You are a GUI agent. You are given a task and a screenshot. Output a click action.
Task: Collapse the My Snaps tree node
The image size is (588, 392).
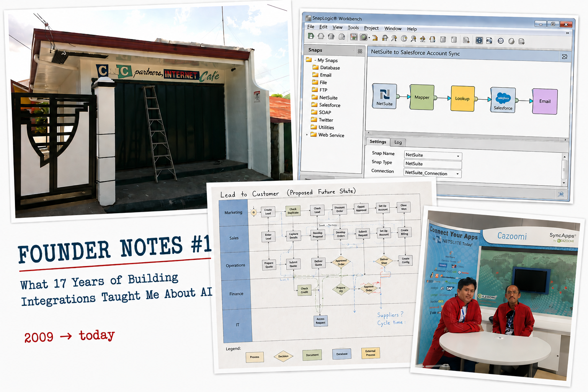[x=315, y=60]
